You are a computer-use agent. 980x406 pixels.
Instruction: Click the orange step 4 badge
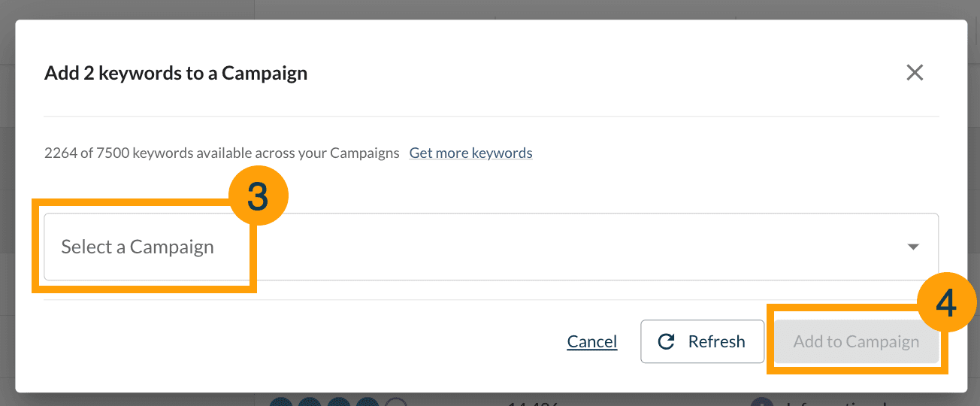[946, 303]
